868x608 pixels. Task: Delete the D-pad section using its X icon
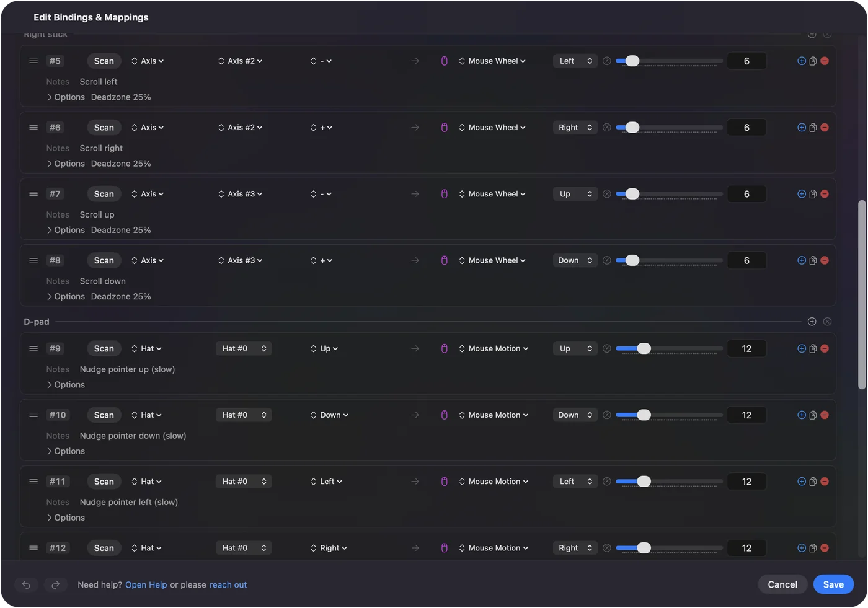point(828,322)
